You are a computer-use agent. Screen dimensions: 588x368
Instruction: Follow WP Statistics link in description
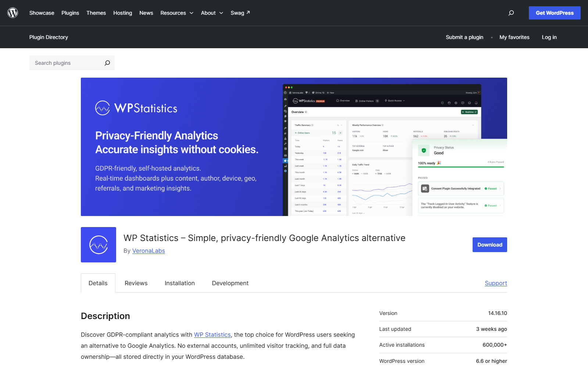click(x=212, y=335)
